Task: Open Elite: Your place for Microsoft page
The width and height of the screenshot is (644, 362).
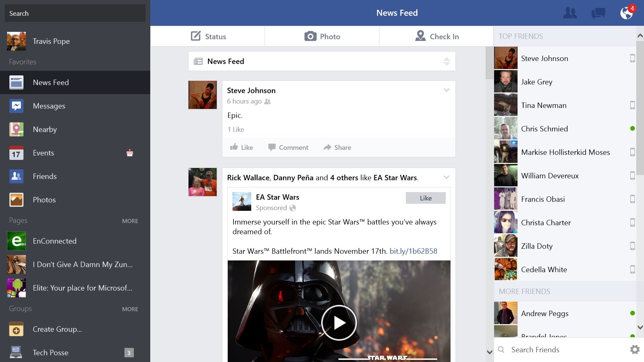Action: (x=75, y=288)
